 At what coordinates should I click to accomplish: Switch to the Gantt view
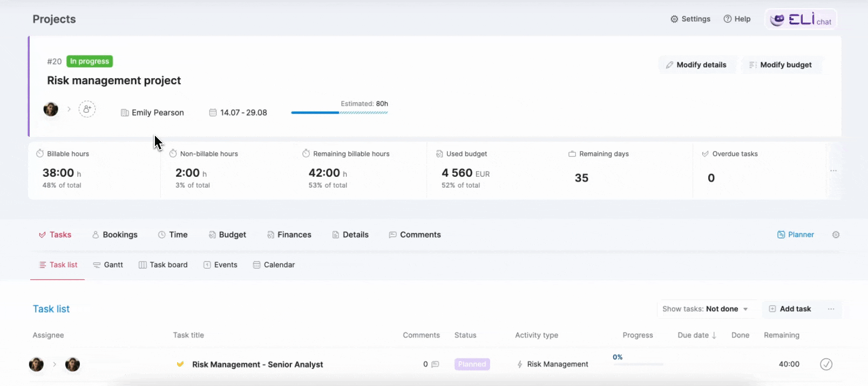coord(108,265)
